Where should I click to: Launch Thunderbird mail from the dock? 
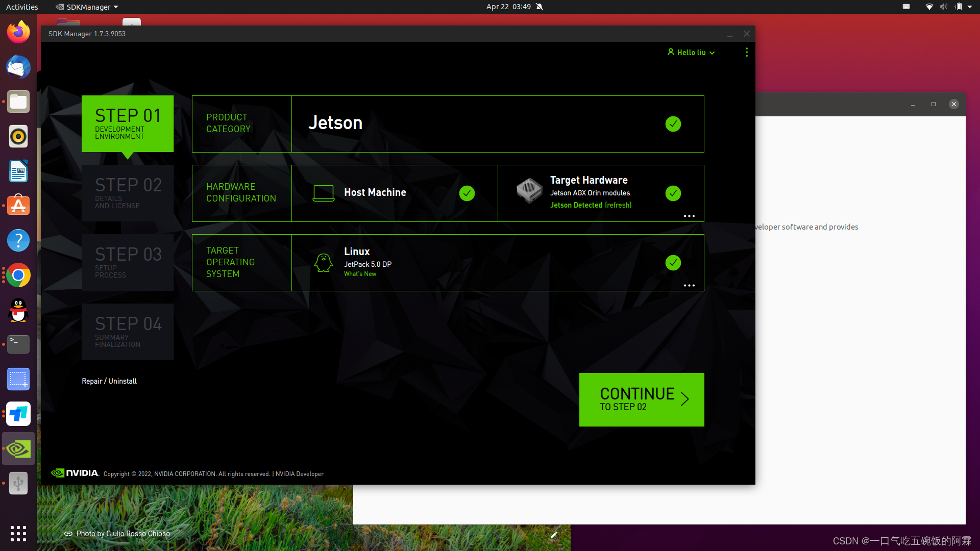coord(18,67)
